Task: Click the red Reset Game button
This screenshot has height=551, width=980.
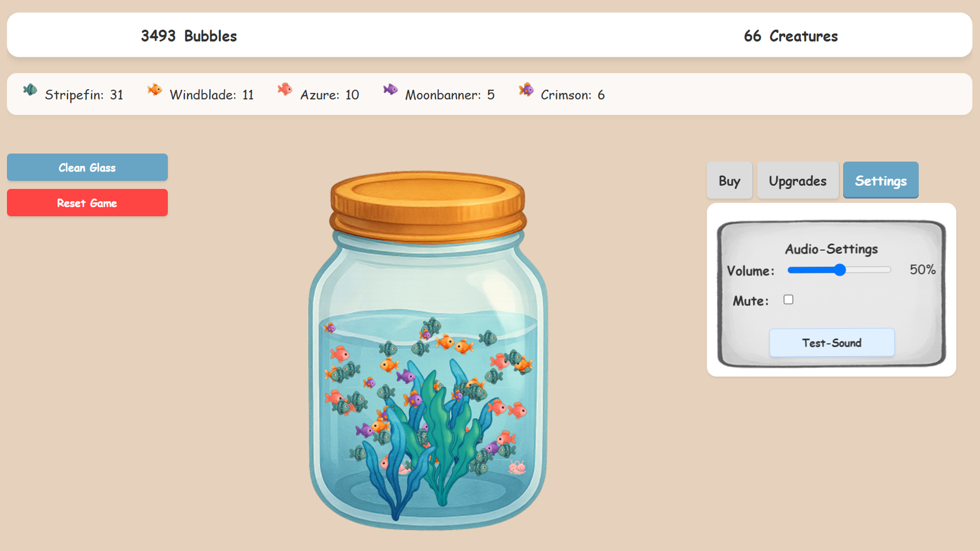Action: (x=87, y=203)
